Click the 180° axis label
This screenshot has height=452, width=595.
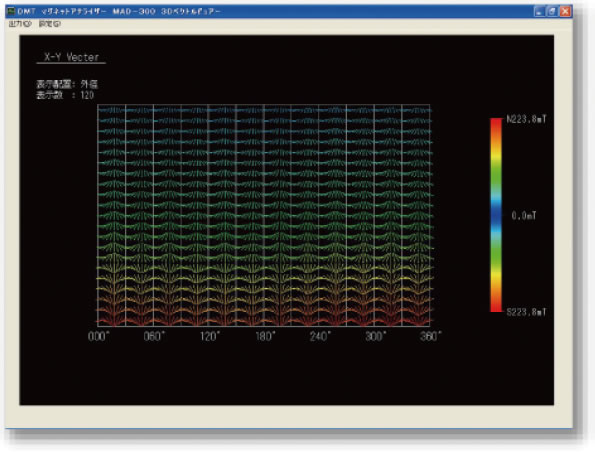(265, 336)
